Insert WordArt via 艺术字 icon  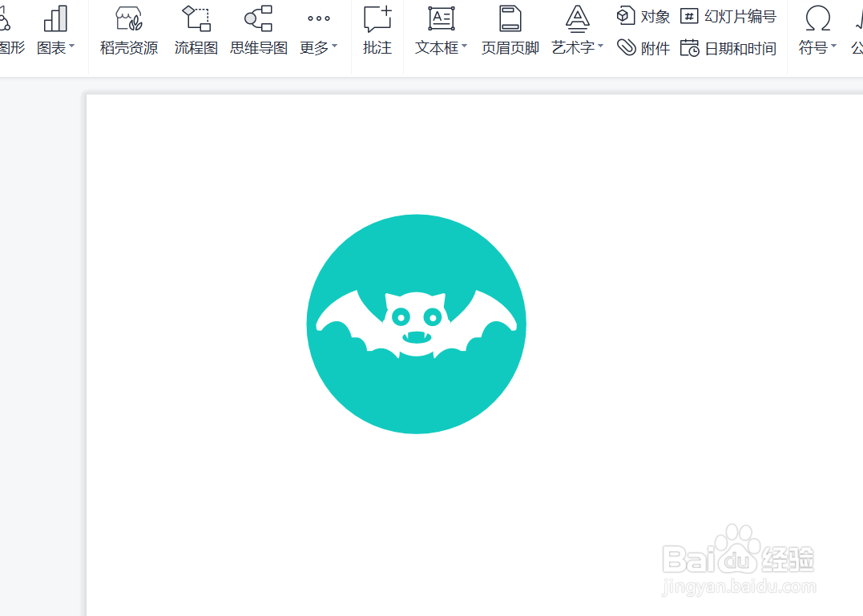point(578,18)
